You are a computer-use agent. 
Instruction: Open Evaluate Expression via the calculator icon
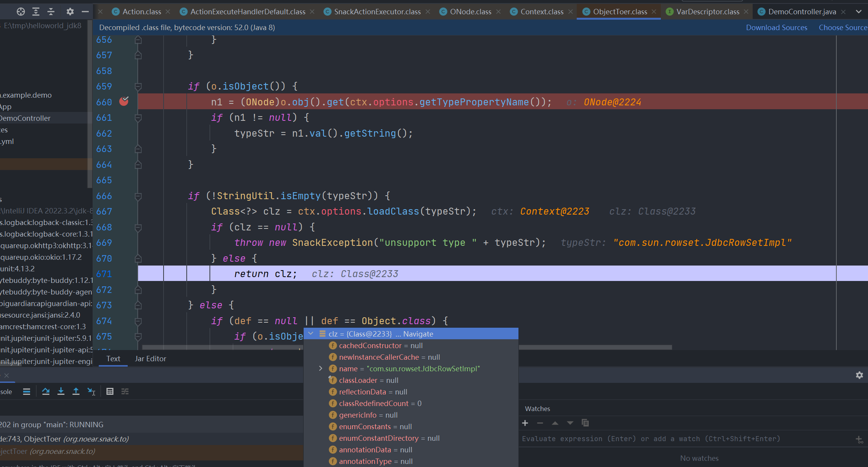pos(110,391)
